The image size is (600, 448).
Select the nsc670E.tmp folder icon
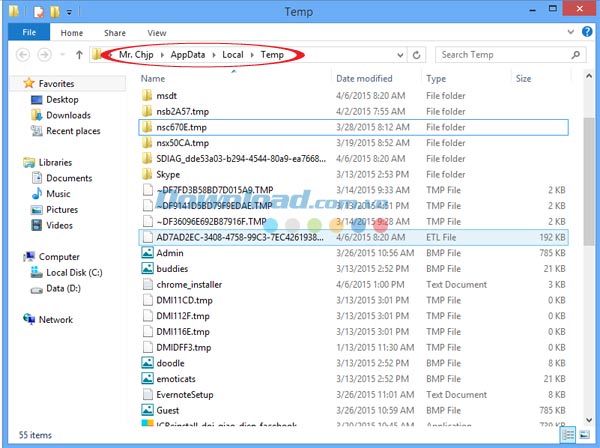[147, 127]
